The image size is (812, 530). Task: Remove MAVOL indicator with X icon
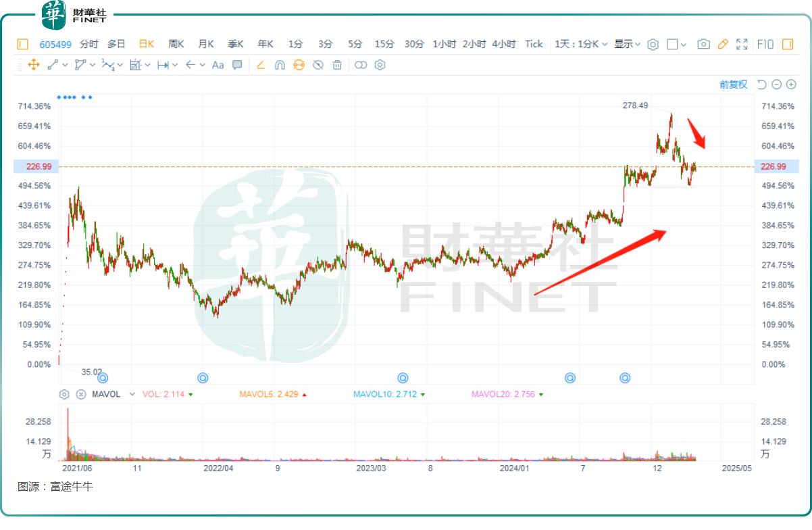81,394
